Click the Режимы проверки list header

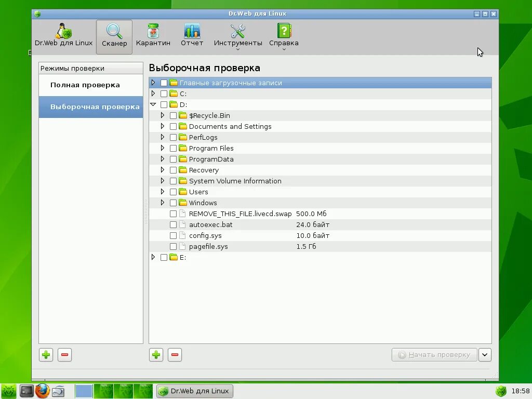pyautogui.click(x=90, y=68)
